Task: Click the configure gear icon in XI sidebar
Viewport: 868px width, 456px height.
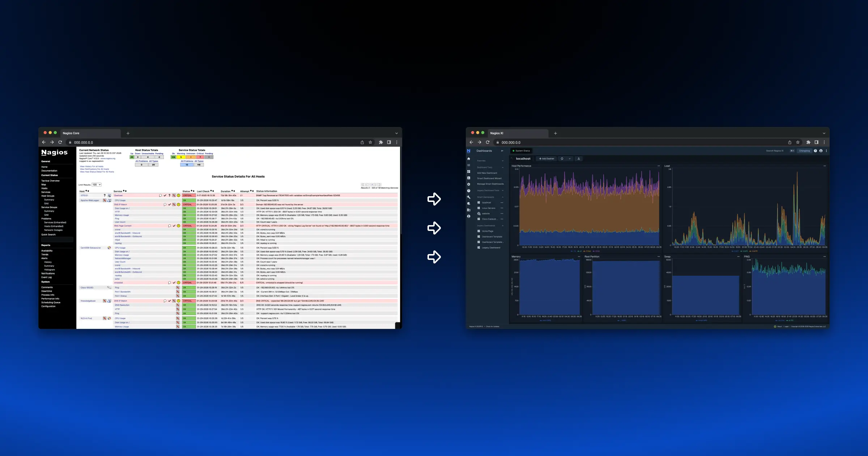Action: (469, 184)
